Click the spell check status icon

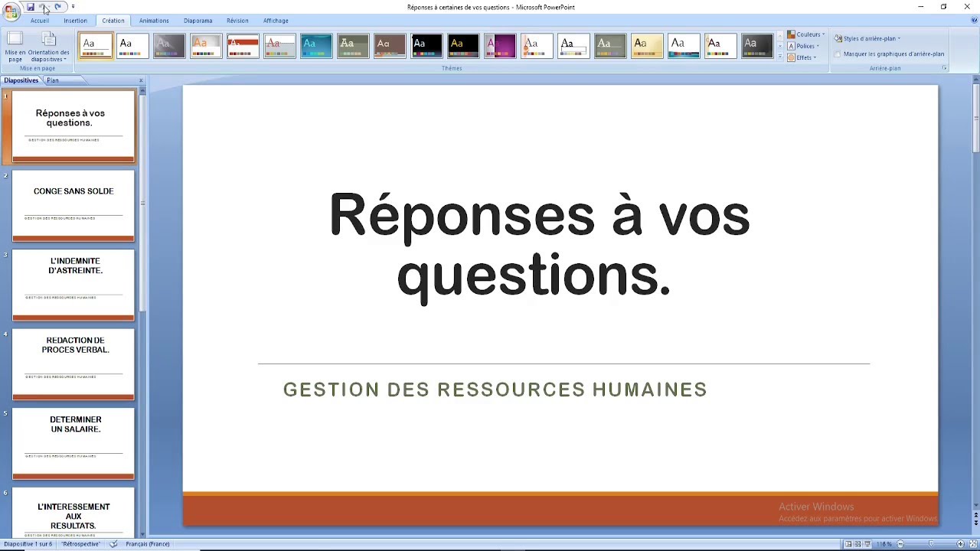pos(113,544)
